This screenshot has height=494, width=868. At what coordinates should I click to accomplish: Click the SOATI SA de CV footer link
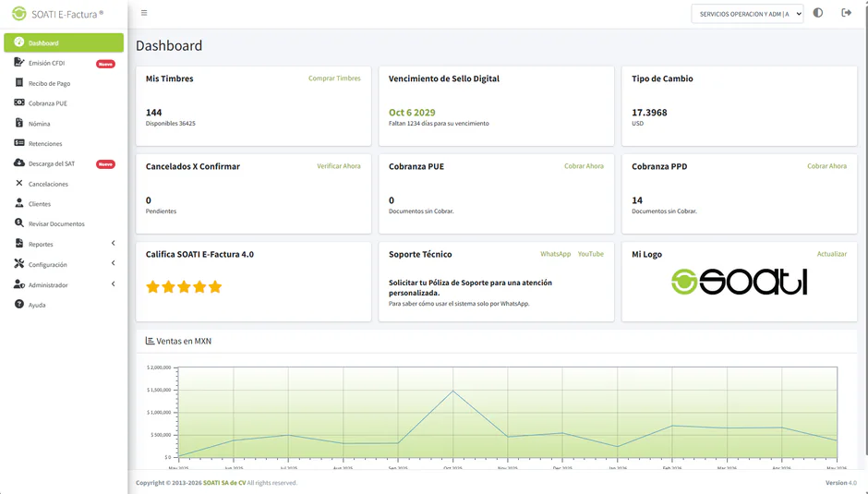pos(224,482)
